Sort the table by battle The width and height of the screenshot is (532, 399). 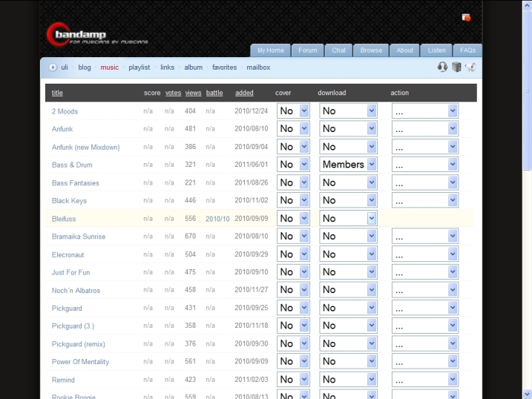coord(214,93)
